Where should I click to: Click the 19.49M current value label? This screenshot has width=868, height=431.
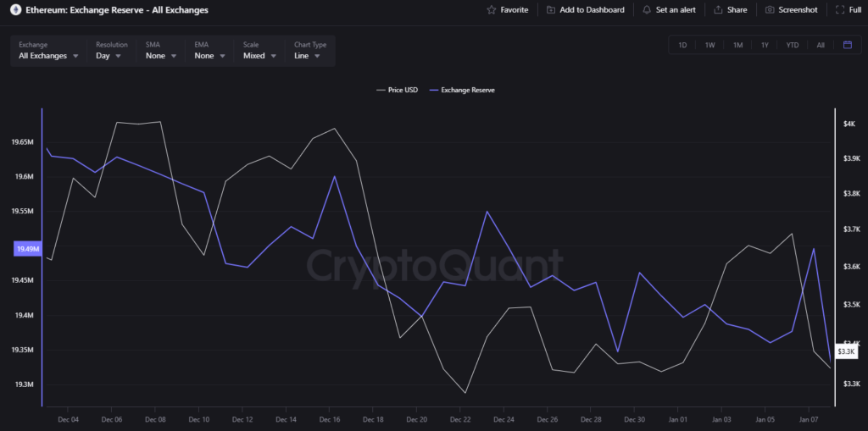(28, 249)
